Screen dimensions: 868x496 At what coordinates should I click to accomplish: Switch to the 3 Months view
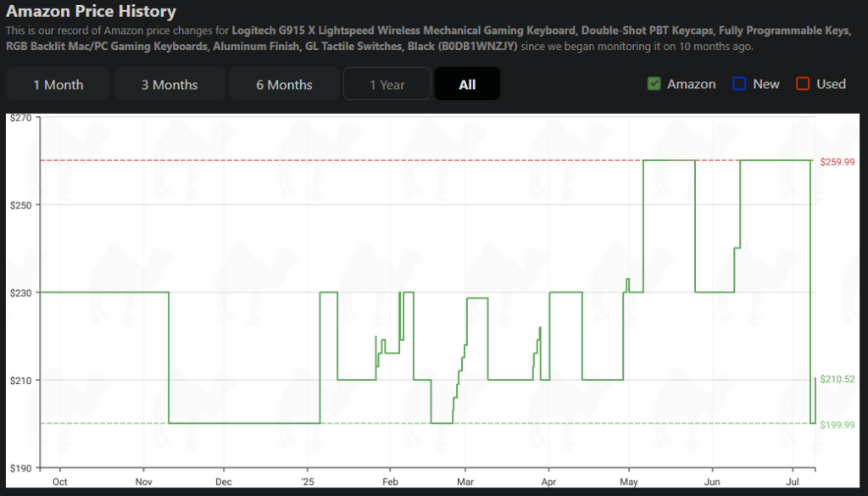(x=170, y=84)
